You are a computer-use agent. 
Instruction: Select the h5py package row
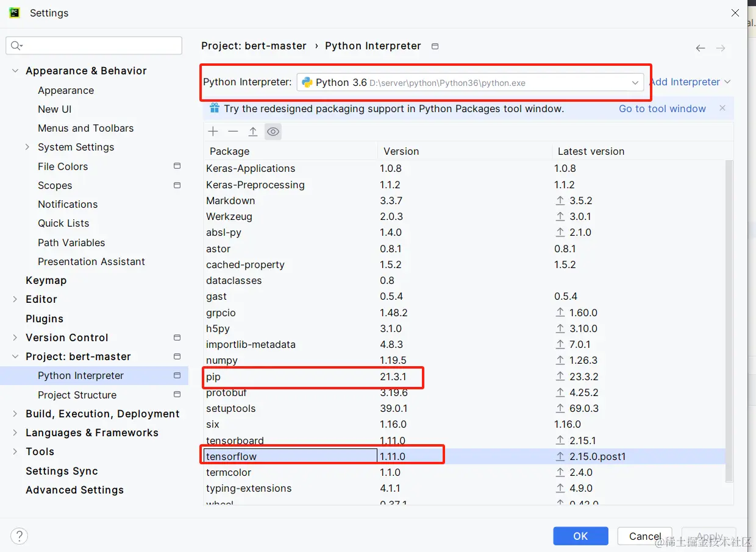(x=465, y=328)
